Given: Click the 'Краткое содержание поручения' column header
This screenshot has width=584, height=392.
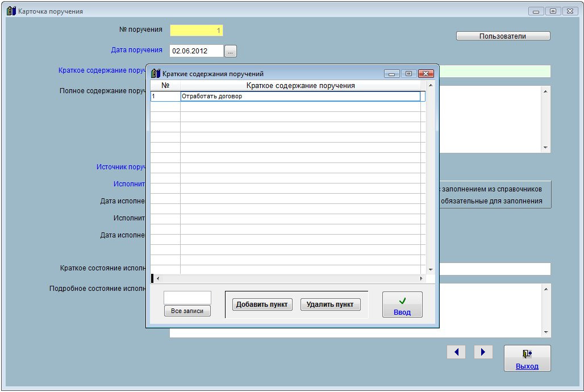Looking at the screenshot, I should tap(300, 85).
